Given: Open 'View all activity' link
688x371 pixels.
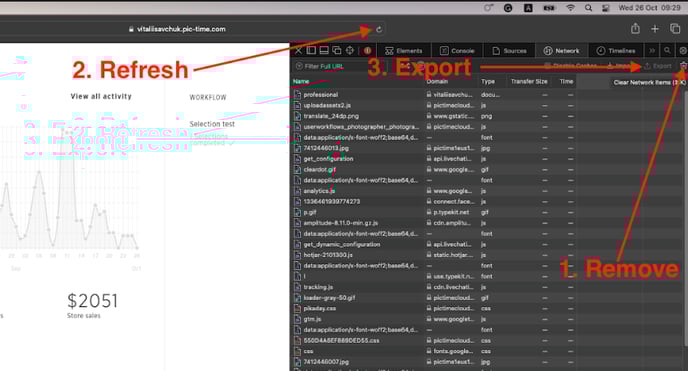Looking at the screenshot, I should pos(101,96).
